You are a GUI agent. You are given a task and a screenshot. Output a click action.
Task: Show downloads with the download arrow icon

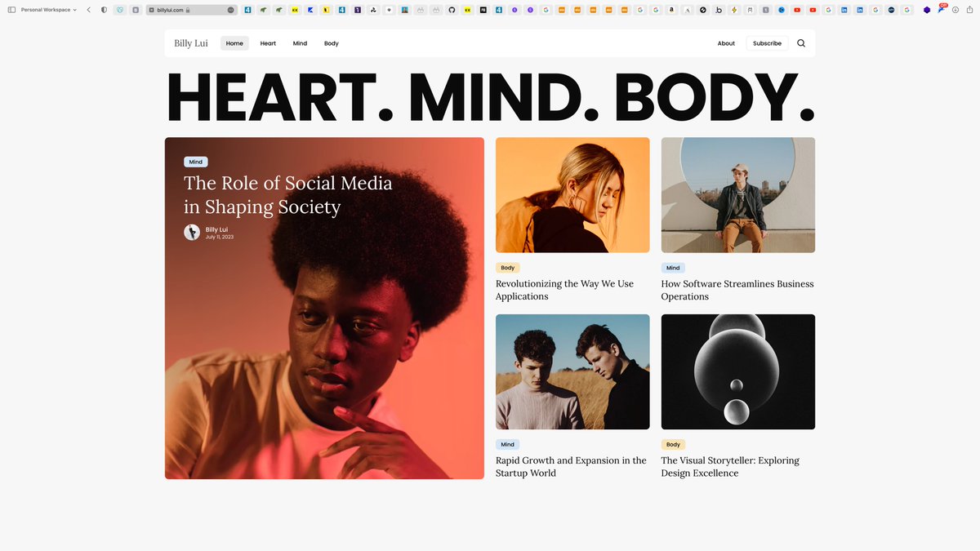point(955,10)
